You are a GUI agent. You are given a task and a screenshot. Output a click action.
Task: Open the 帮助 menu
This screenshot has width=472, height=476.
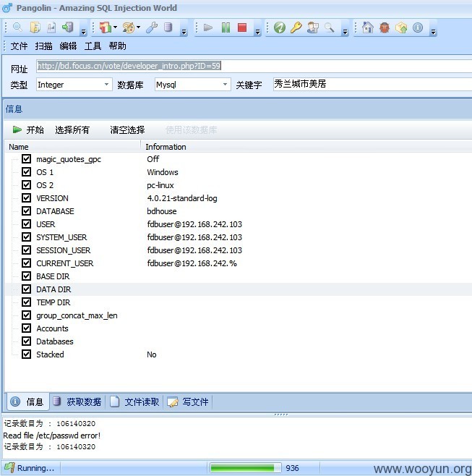(117, 46)
